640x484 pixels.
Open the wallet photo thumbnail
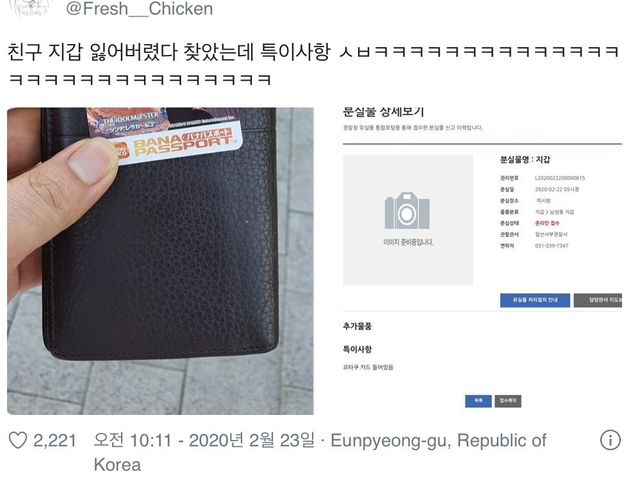pyautogui.click(x=160, y=261)
